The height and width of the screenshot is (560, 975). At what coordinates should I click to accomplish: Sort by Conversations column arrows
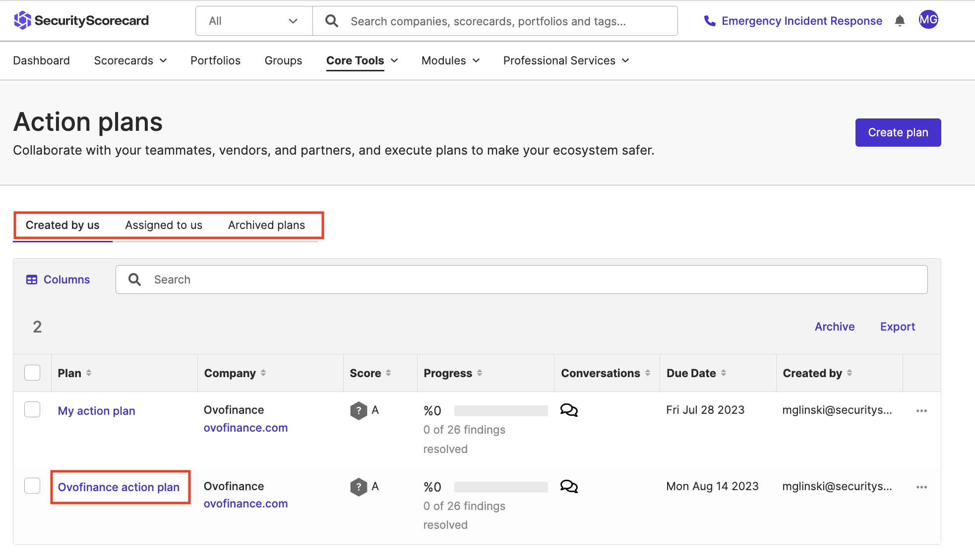(648, 373)
